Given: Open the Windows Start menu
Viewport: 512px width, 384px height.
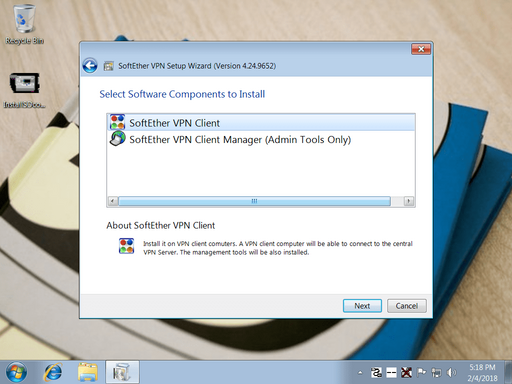Looking at the screenshot, I should [x=16, y=372].
